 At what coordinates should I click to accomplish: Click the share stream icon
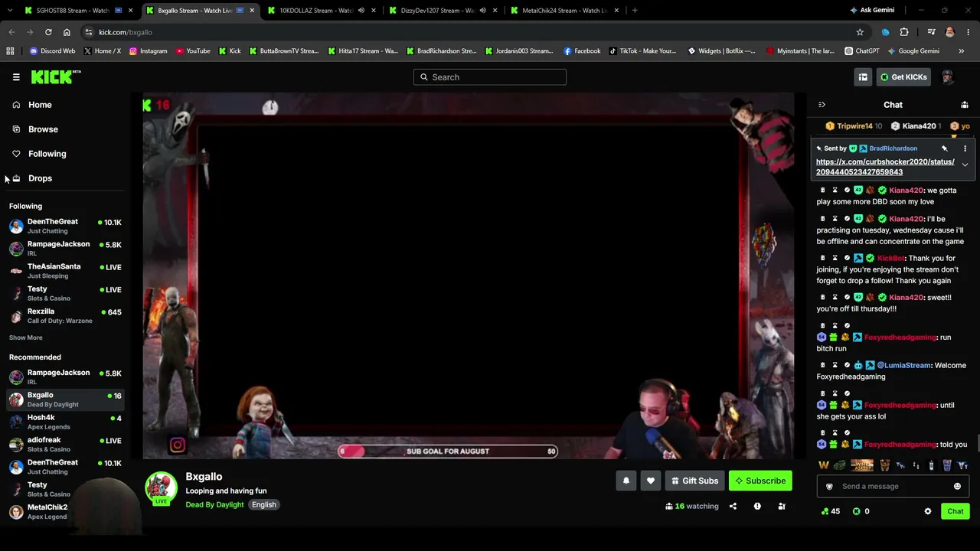(733, 506)
